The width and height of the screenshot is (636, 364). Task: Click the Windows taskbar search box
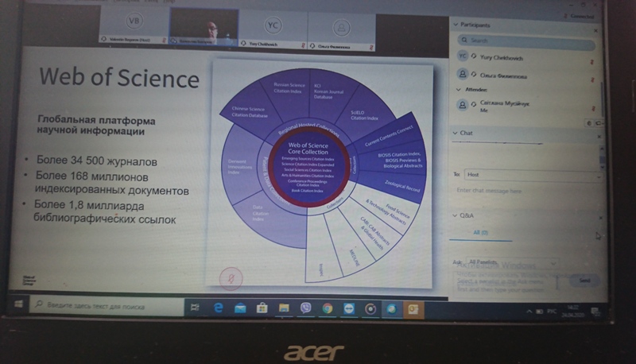(x=107, y=306)
